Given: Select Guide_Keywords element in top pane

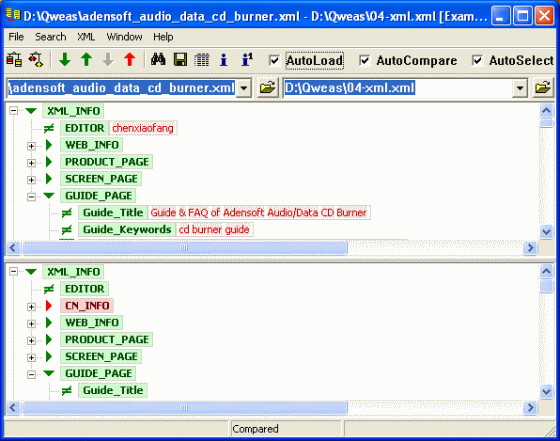Looking at the screenshot, I should (127, 230).
